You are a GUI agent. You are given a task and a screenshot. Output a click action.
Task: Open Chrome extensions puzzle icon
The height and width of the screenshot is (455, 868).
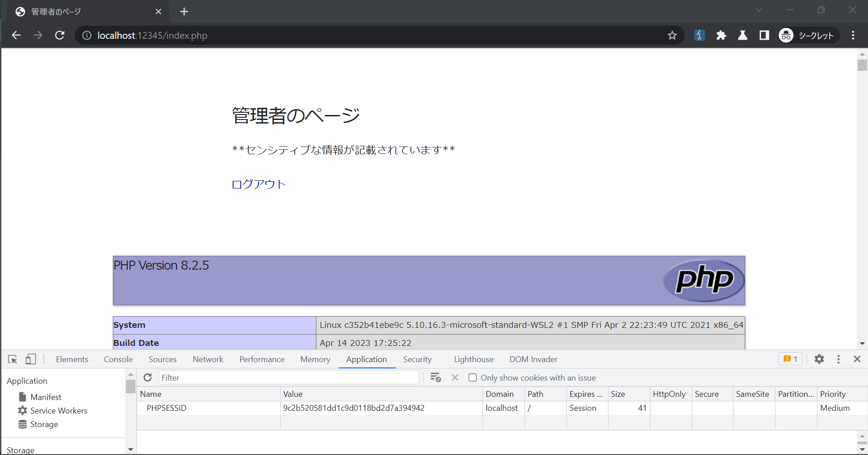coord(721,35)
